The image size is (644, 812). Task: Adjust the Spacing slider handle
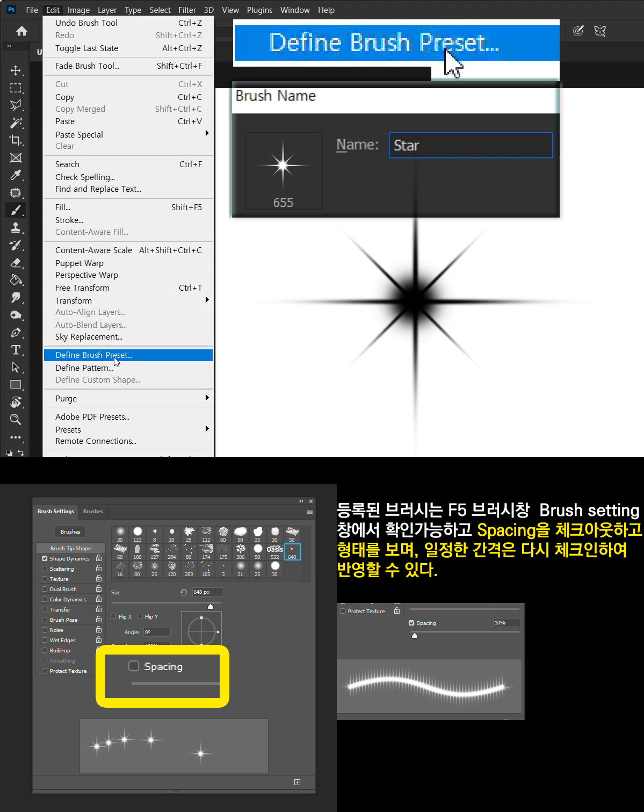415,635
